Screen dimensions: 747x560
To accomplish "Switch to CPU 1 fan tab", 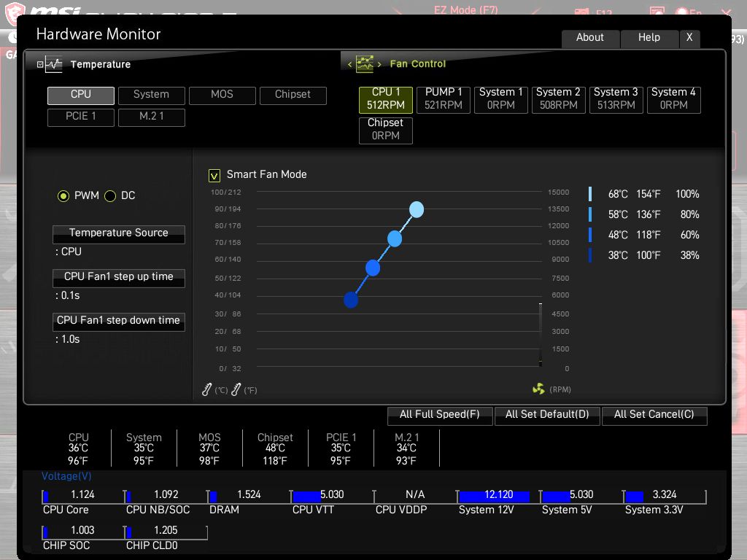I will [x=386, y=99].
